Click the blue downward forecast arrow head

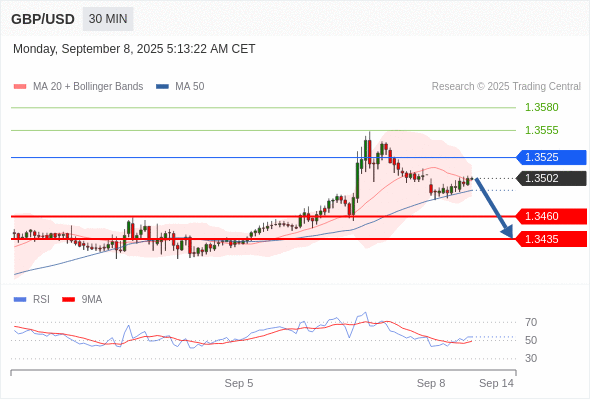tap(508, 231)
